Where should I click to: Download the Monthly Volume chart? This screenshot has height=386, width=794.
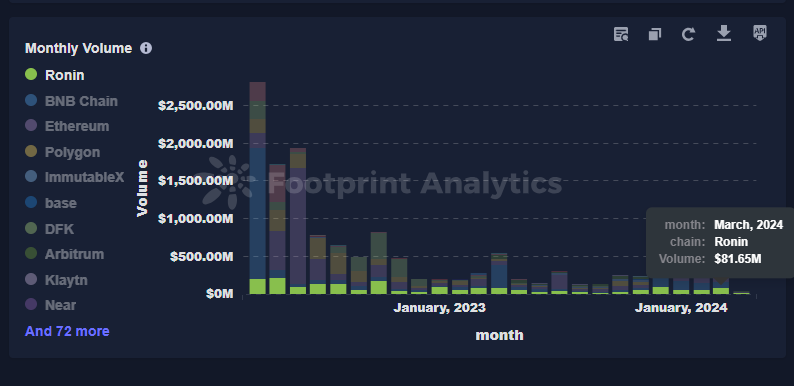coord(724,33)
